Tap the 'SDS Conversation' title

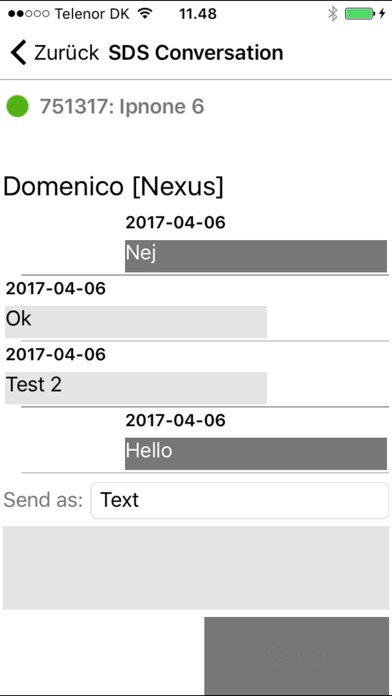(196, 53)
